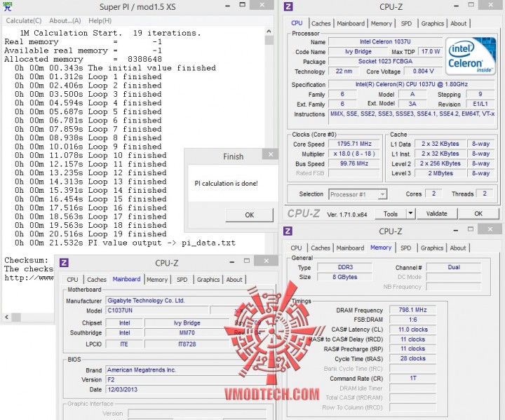Click the CPU-Z logo icon in the Mainboard tab window
The image size is (505, 420).
64,263
